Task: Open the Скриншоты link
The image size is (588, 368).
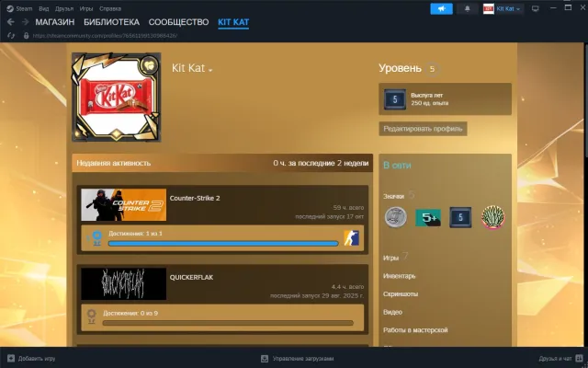Action: pyautogui.click(x=401, y=294)
